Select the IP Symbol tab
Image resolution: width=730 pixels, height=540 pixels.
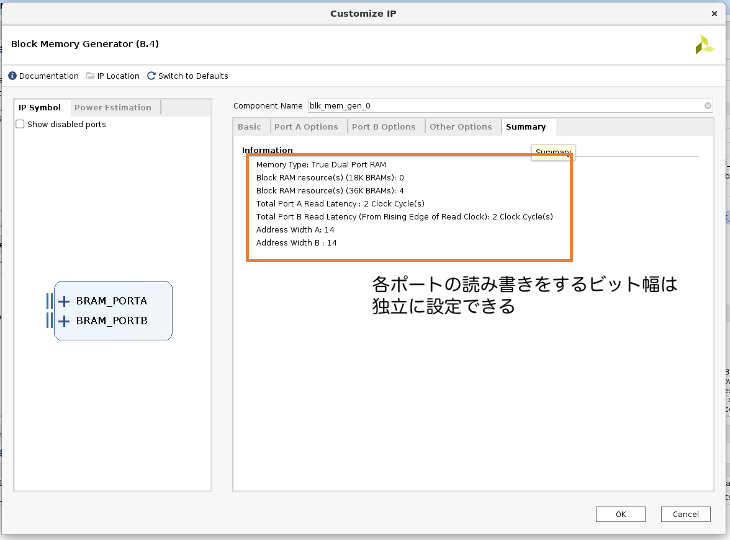39,108
